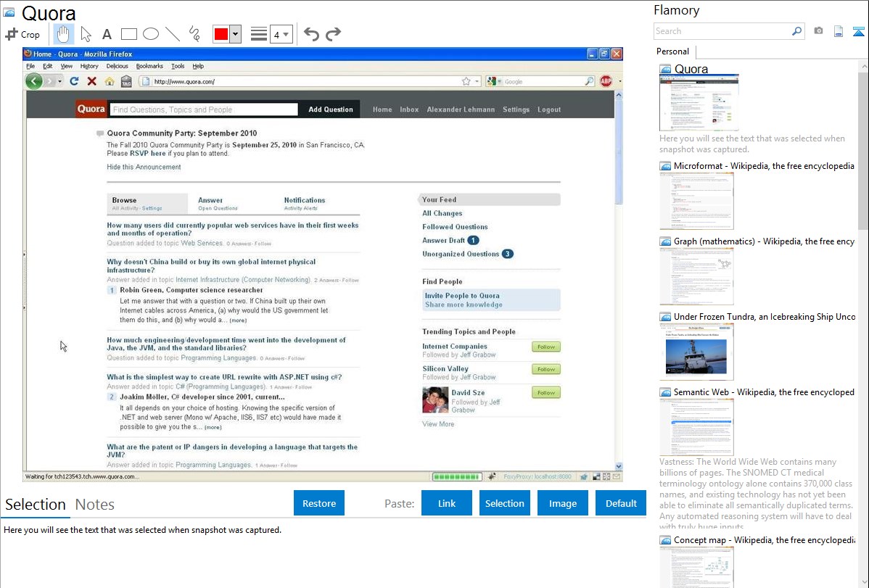The height and width of the screenshot is (588, 869).
Task: Select the Notifications tab on Quora
Action: (x=304, y=204)
